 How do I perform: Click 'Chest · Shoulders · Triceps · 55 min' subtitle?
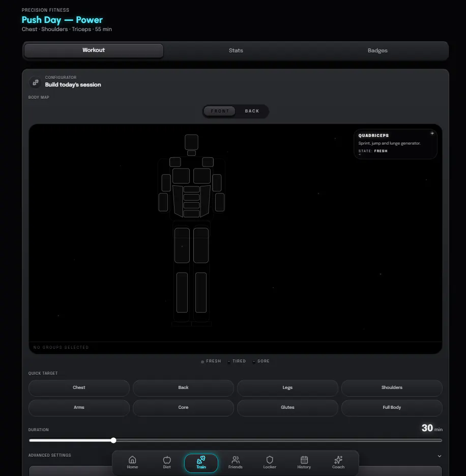tap(67, 29)
